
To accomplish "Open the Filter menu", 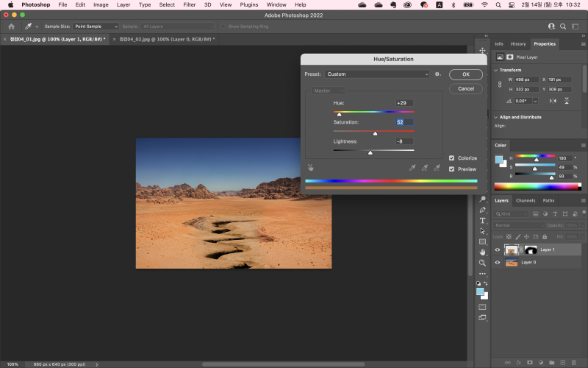I will coord(190,4).
